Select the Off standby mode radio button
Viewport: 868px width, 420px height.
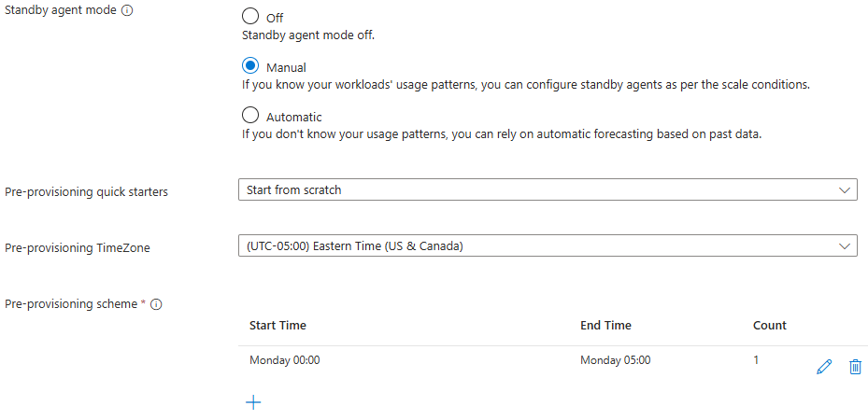(249, 16)
